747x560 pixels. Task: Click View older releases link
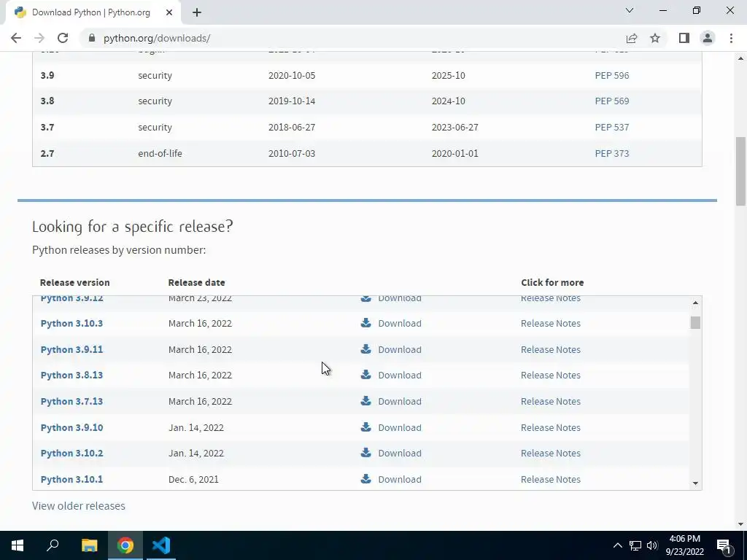(x=79, y=506)
